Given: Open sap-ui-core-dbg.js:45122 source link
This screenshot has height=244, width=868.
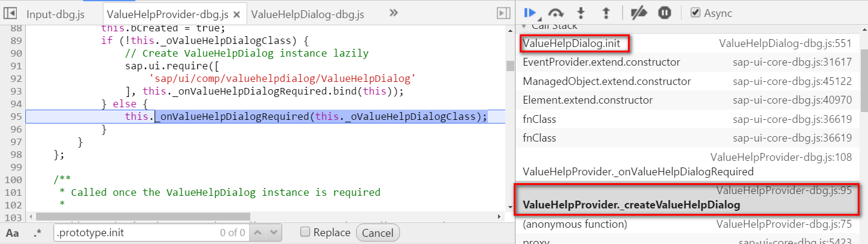Looking at the screenshot, I should click(x=792, y=81).
